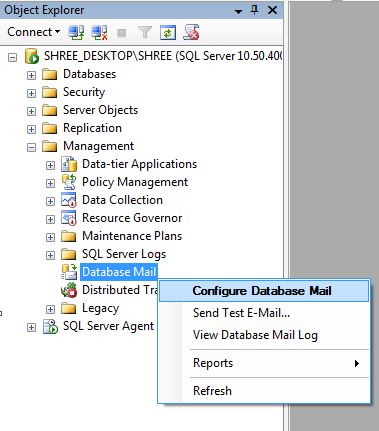379x431 pixels.
Task: Select SQL Server Logs in the tree
Action: pyautogui.click(x=124, y=254)
